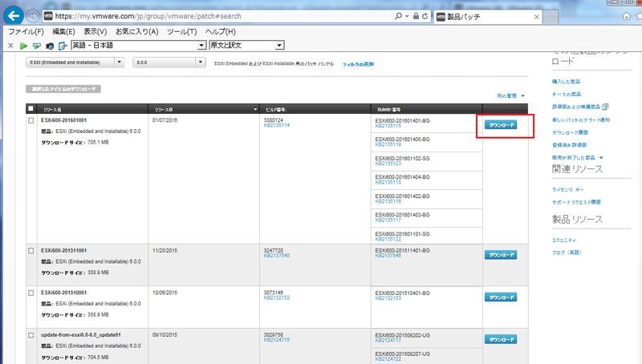Click the document edit icon on translation toolbar
Screen dimensions: 642x364
point(63,46)
